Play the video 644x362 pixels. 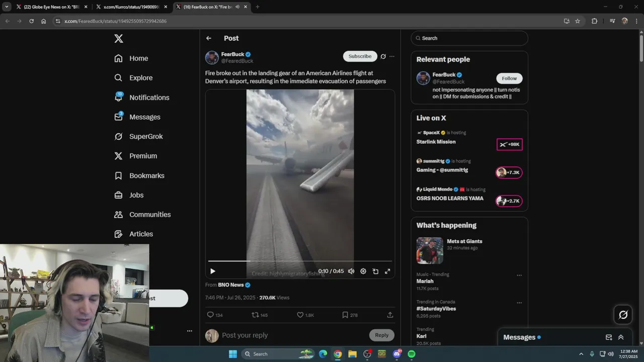[213, 271]
